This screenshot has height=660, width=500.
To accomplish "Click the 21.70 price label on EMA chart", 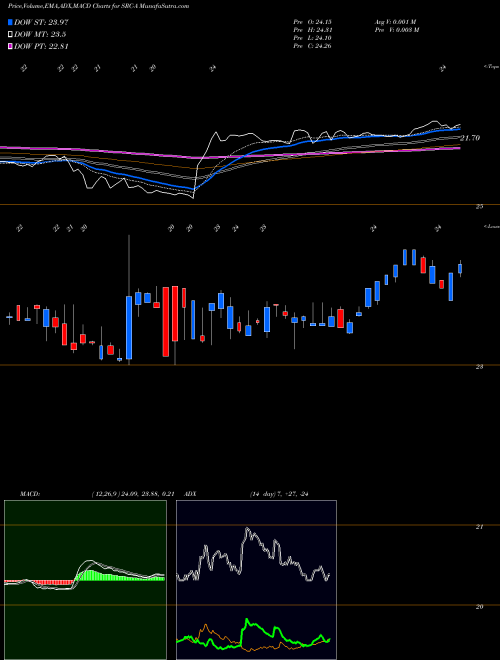I will [470, 138].
